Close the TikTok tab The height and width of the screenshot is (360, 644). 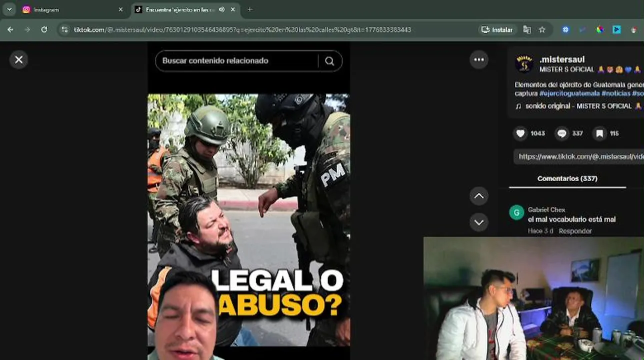[x=233, y=9]
